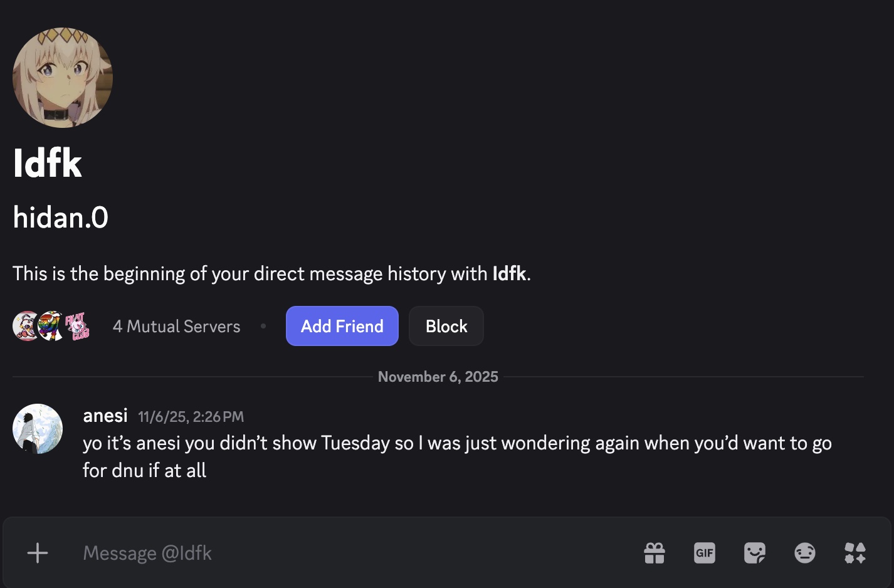Click in the Message @Idfk field

pyautogui.click(x=351, y=553)
